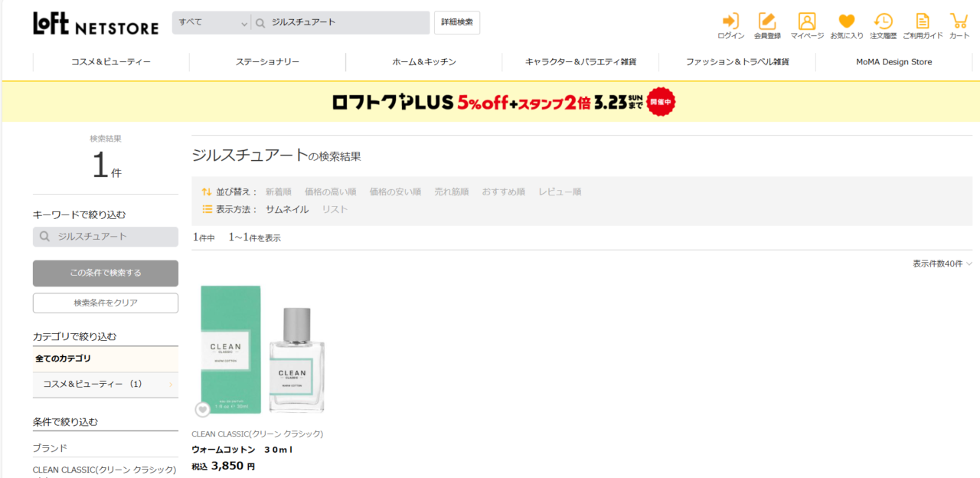980x478 pixels.
Task: Sort results by 売れ筋順
Action: 452,192
